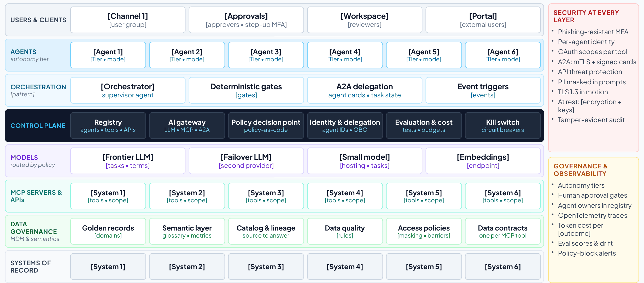Open the Registry control plane tile
644x283 pixels.
coord(108,126)
